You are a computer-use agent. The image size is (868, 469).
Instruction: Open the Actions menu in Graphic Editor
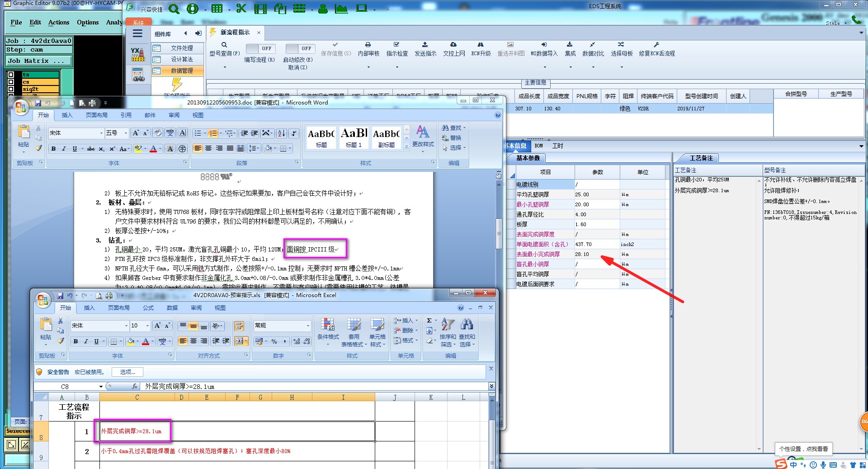[x=59, y=22]
